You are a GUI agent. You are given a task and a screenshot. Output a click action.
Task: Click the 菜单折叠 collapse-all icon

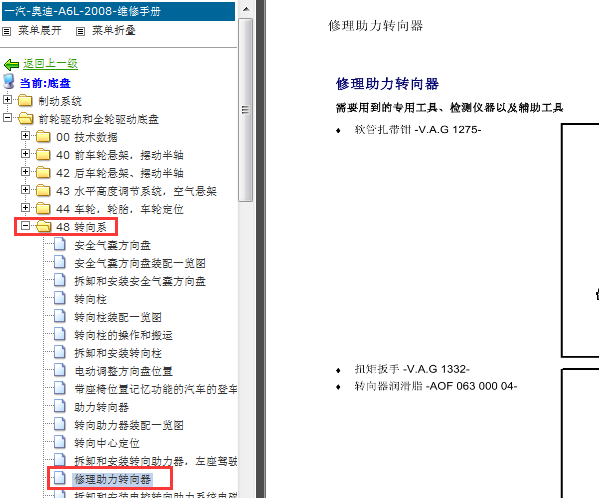[x=80, y=31]
